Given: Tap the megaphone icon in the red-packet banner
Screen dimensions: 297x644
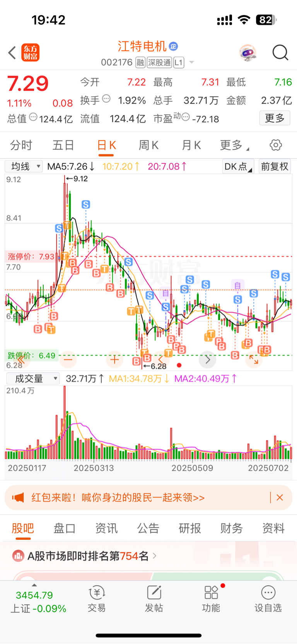Looking at the screenshot, I should coord(18,497).
